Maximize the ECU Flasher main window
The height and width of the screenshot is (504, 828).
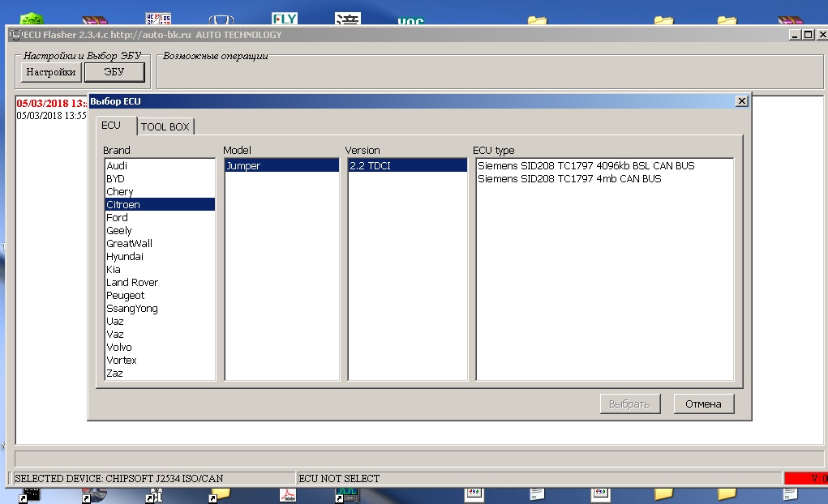click(808, 35)
